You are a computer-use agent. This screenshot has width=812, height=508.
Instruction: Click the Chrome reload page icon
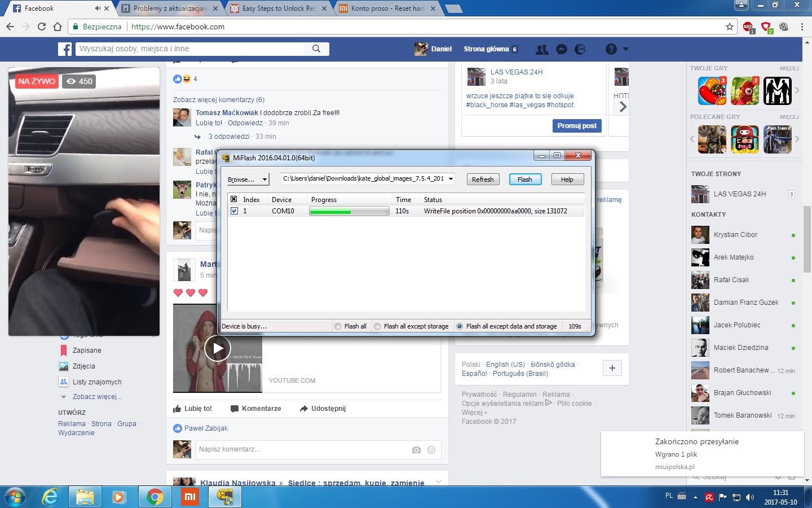[42, 27]
